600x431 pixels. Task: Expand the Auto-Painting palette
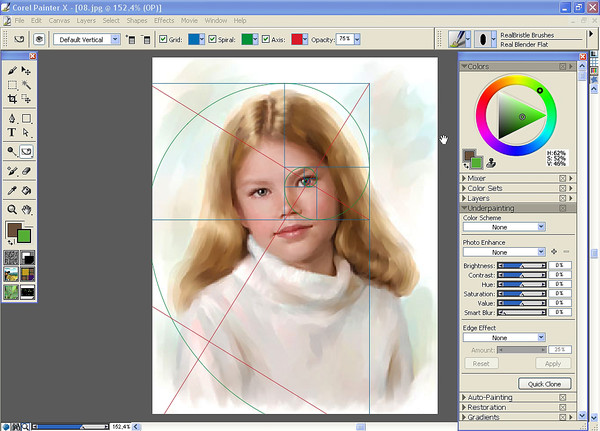(464, 397)
